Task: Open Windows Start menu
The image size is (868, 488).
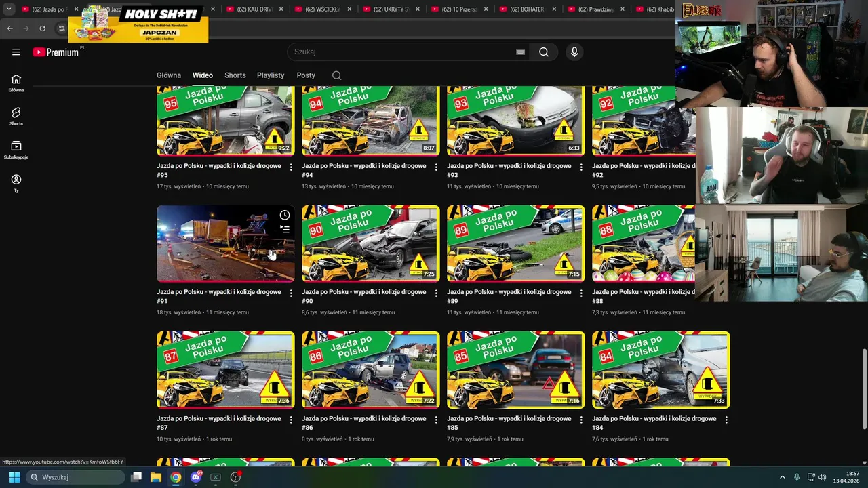Action: coord(14,477)
